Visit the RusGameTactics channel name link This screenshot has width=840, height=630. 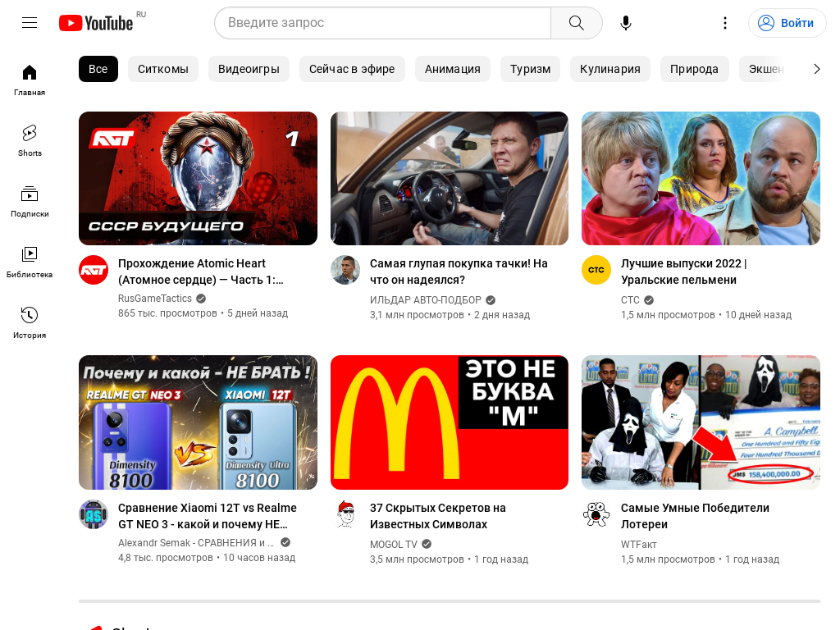pos(155,299)
